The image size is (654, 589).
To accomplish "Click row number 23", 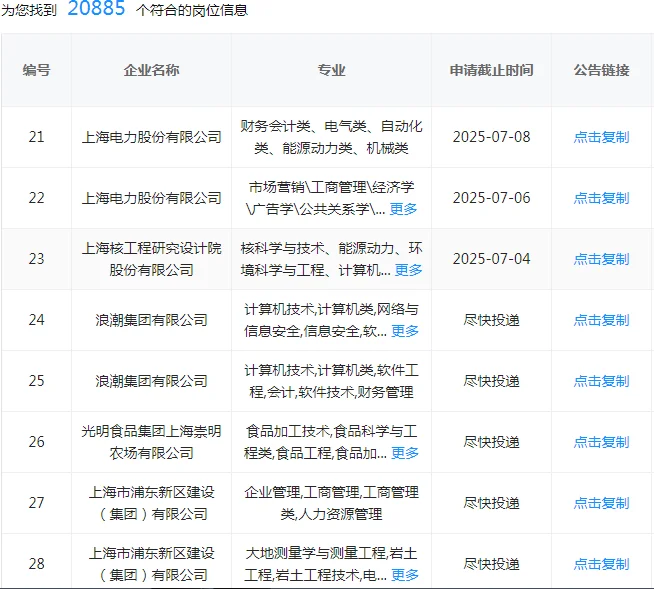I will tap(36, 259).
